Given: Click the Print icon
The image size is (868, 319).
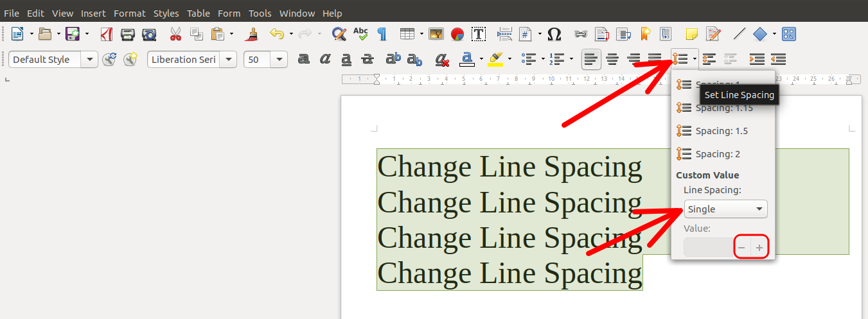Looking at the screenshot, I should point(128,33).
